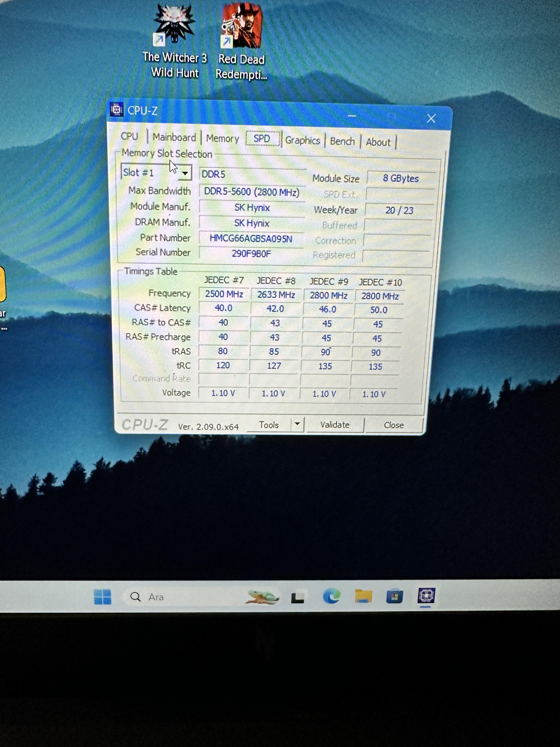Screen dimensions: 560x747
Task: Click the serial number 290F9B0F
Action: (x=251, y=254)
